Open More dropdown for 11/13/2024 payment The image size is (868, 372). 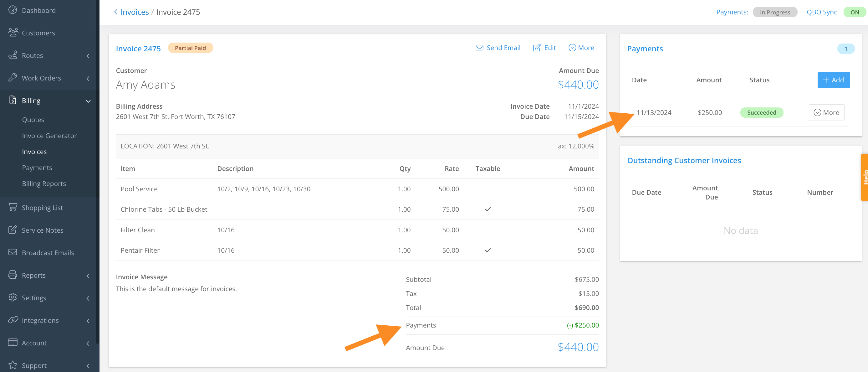[826, 113]
